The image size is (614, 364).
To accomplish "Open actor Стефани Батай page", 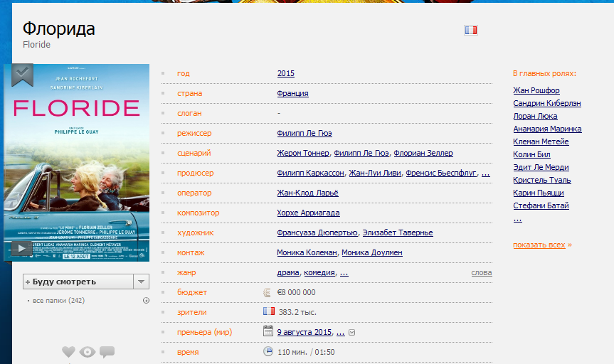I will click(x=541, y=205).
